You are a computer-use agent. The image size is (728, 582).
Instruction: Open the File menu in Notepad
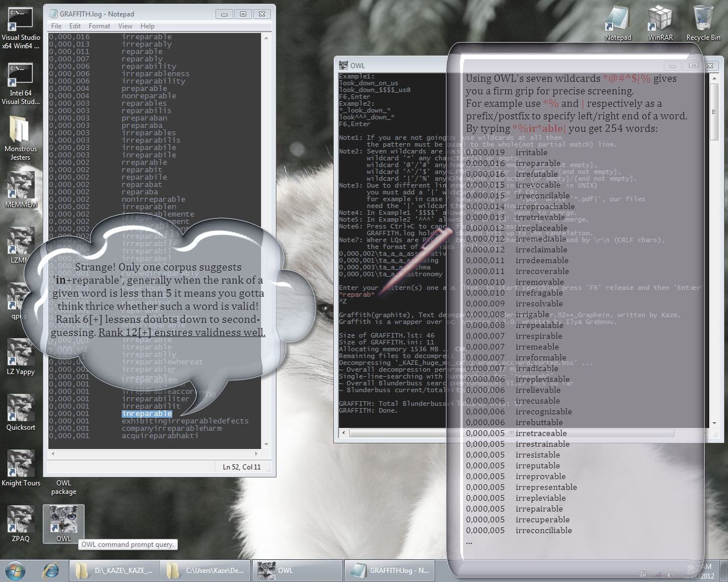pyautogui.click(x=56, y=26)
